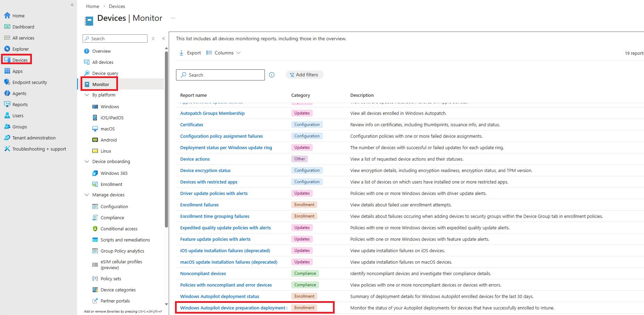
Task: Select the Android platform icon
Action: click(95, 140)
